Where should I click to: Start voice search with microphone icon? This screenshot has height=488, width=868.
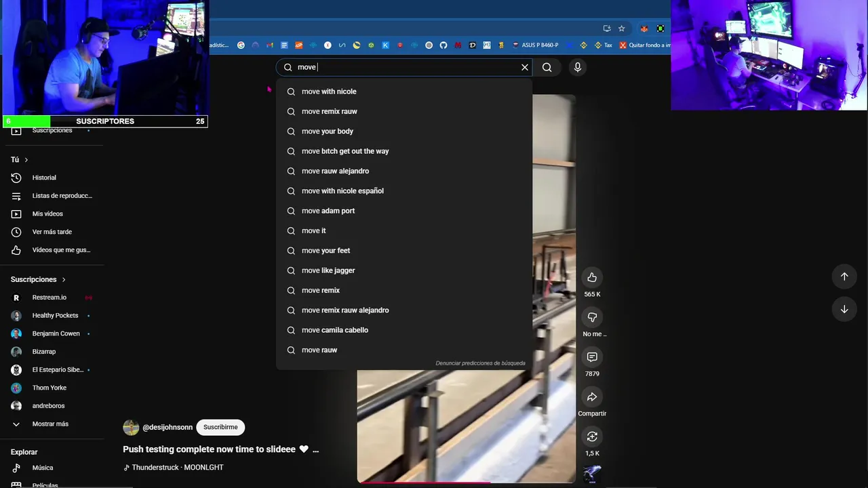(578, 67)
